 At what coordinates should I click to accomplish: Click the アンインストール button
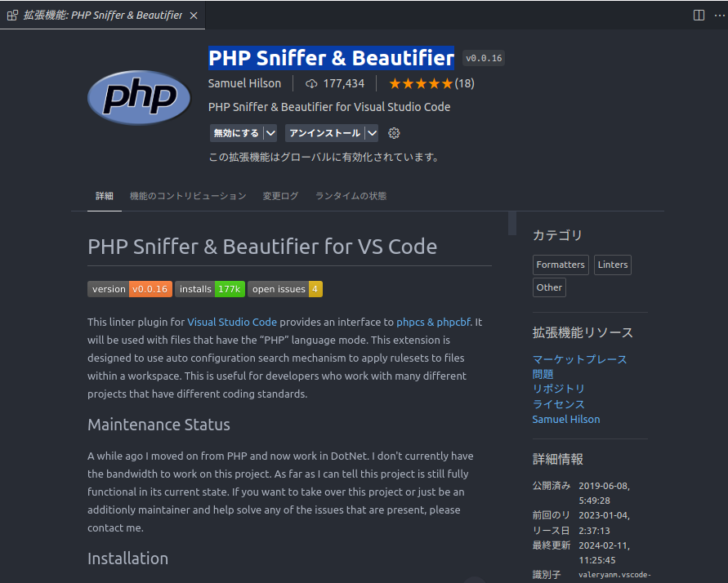click(x=324, y=133)
